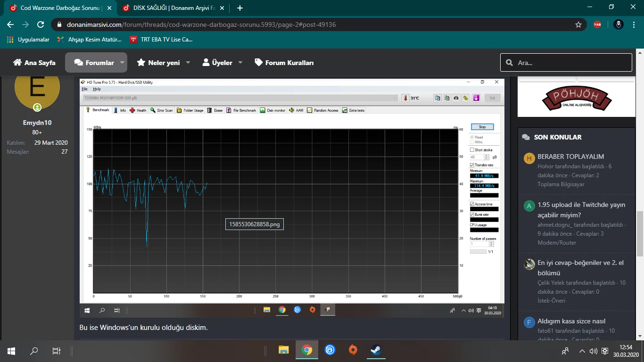The height and width of the screenshot is (362, 644).
Task: Open the Aldığım kasa sizce nasıl thread
Action: point(571,321)
